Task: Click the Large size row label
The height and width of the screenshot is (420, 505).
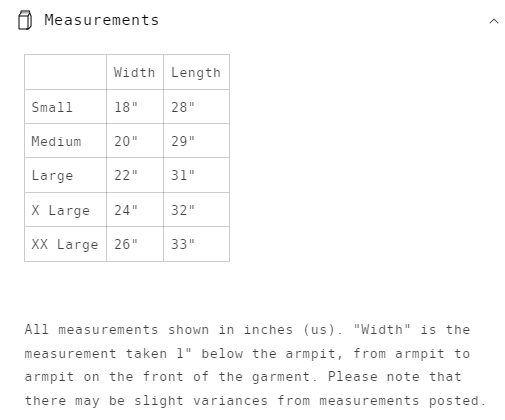Action: tap(65, 175)
